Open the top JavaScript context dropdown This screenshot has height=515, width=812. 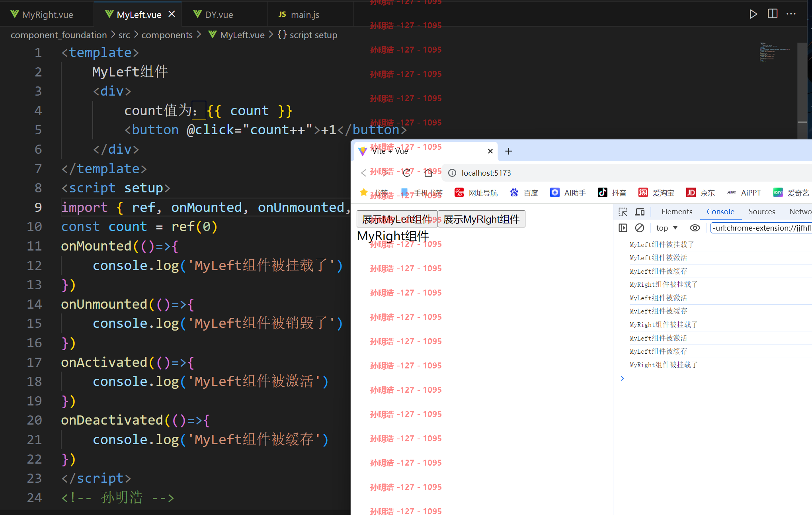667,228
